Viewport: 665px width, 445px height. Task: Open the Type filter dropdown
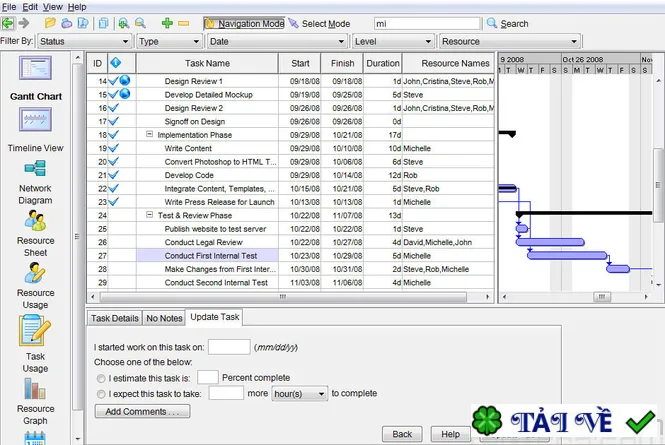point(169,42)
